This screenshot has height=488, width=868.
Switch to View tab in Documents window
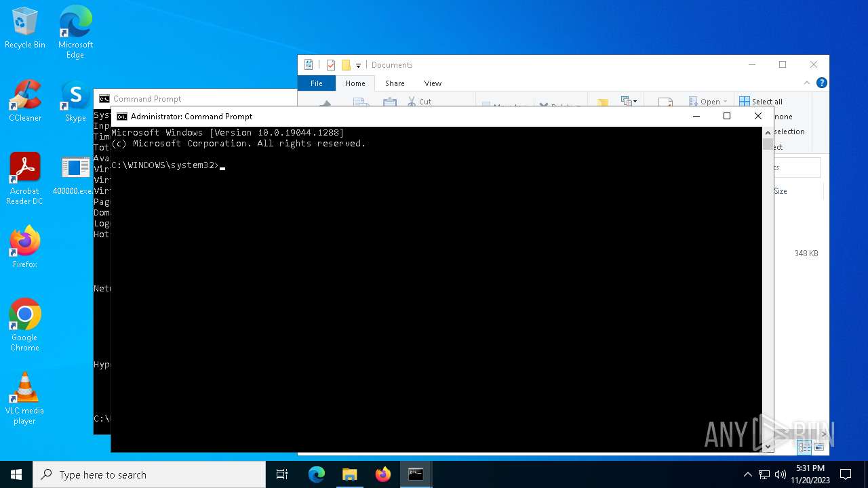433,83
